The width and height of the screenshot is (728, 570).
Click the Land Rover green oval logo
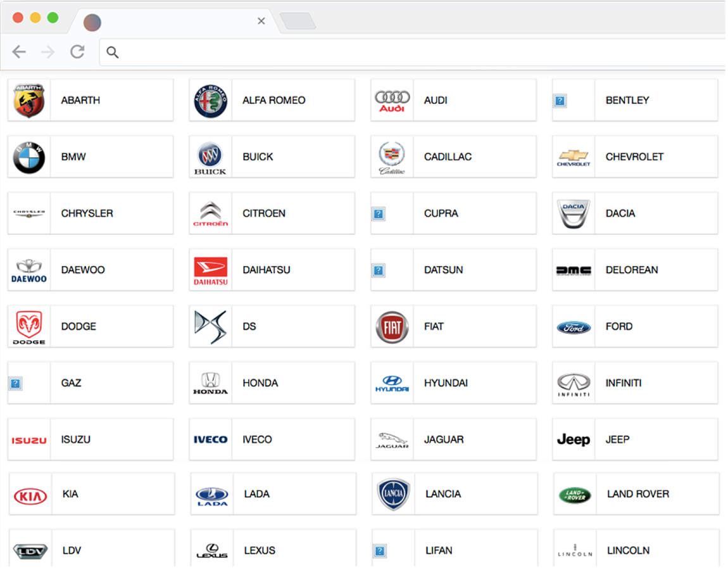click(x=575, y=495)
